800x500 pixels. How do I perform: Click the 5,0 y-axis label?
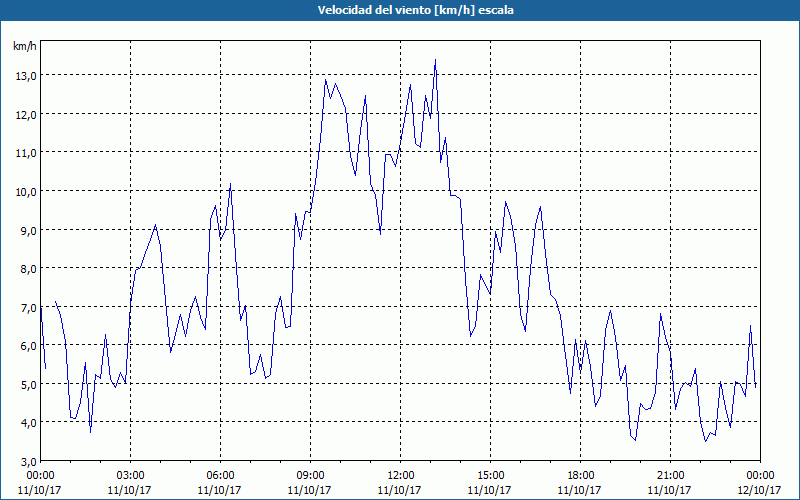[28, 384]
